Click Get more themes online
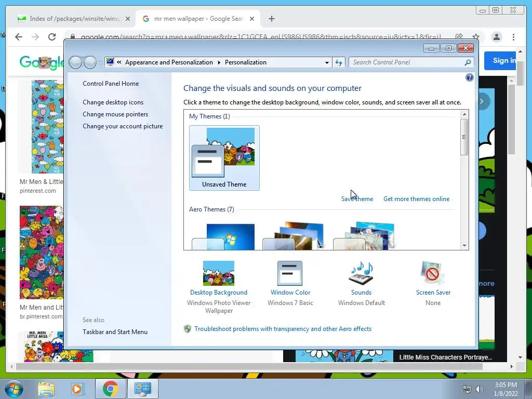The image size is (532, 399). (x=416, y=199)
